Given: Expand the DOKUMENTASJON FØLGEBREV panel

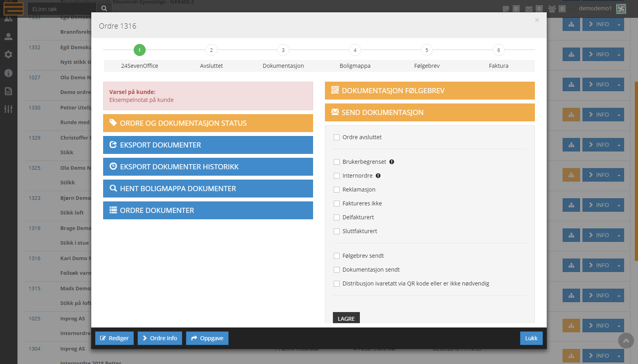Looking at the screenshot, I should (430, 91).
